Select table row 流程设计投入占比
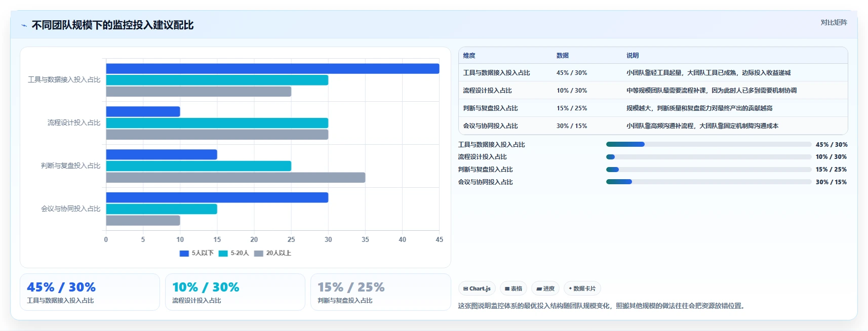 coord(653,91)
